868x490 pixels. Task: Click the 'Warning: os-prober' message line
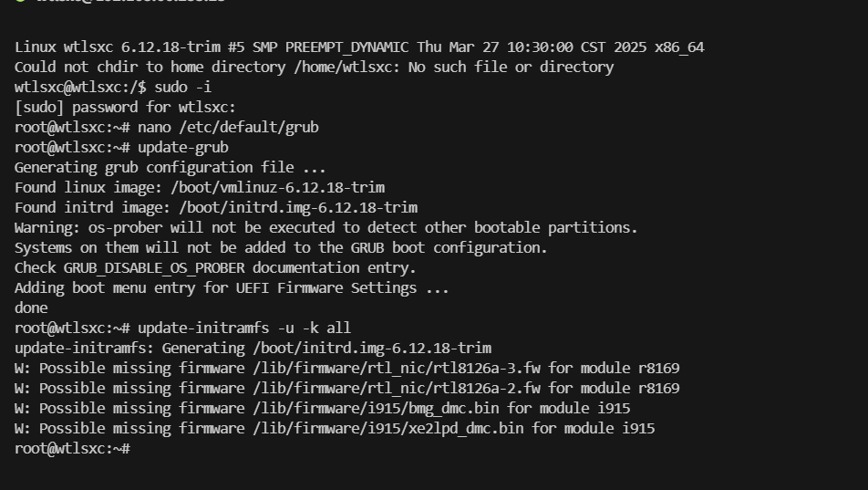326,228
